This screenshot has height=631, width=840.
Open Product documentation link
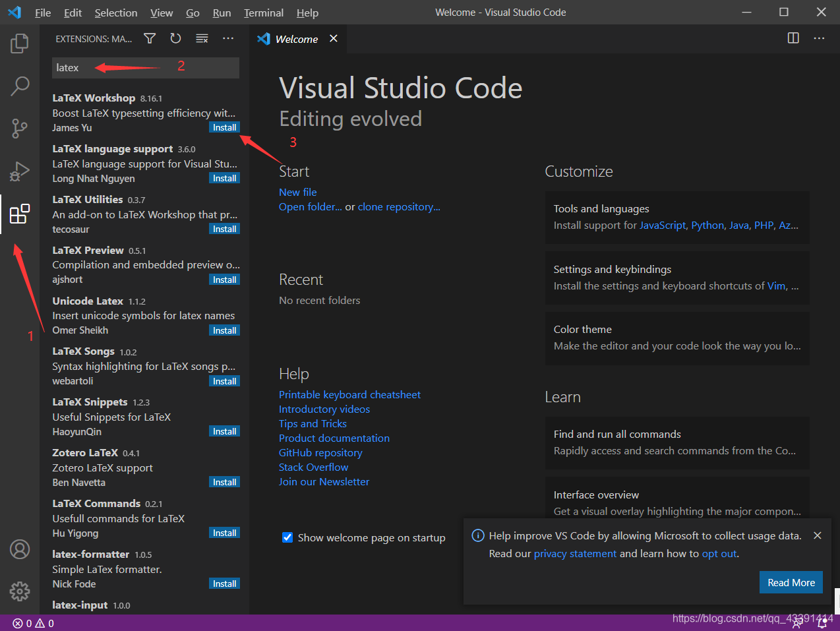[x=334, y=438]
